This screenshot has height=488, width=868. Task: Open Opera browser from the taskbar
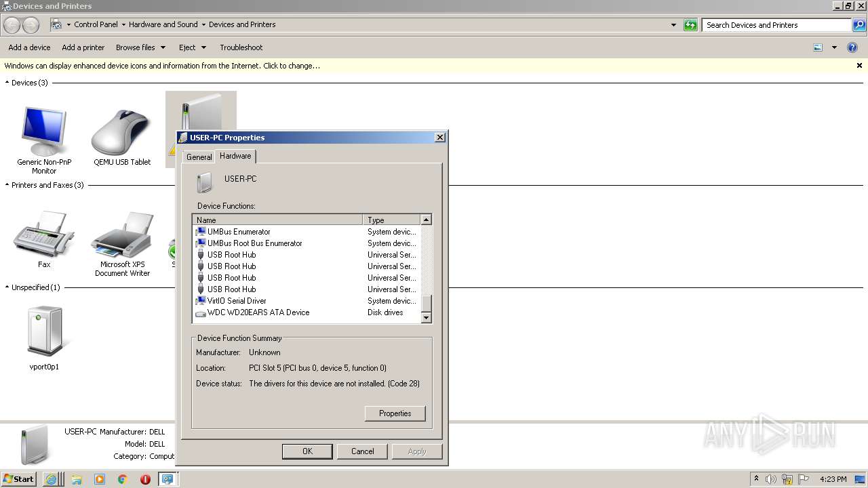(x=145, y=479)
